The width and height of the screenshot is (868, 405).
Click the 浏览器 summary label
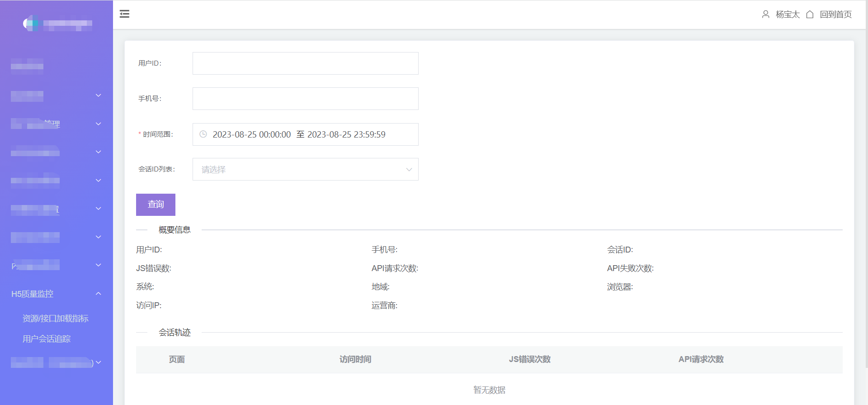coord(620,287)
